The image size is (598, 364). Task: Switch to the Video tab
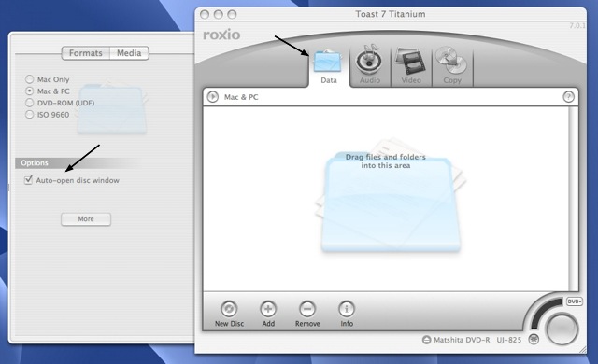pyautogui.click(x=411, y=65)
